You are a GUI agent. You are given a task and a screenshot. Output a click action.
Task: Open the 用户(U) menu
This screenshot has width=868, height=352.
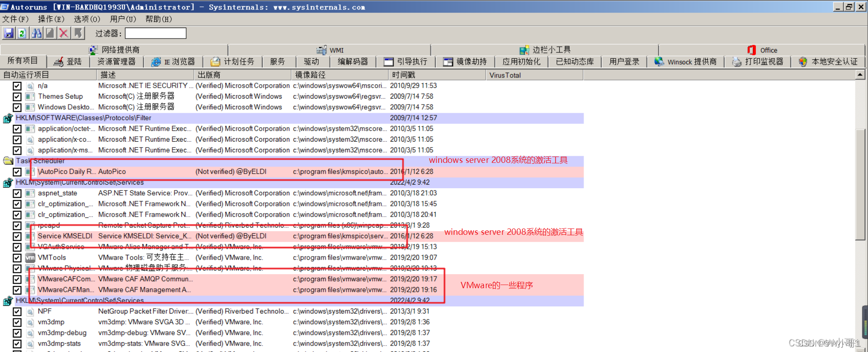pyautogui.click(x=123, y=19)
